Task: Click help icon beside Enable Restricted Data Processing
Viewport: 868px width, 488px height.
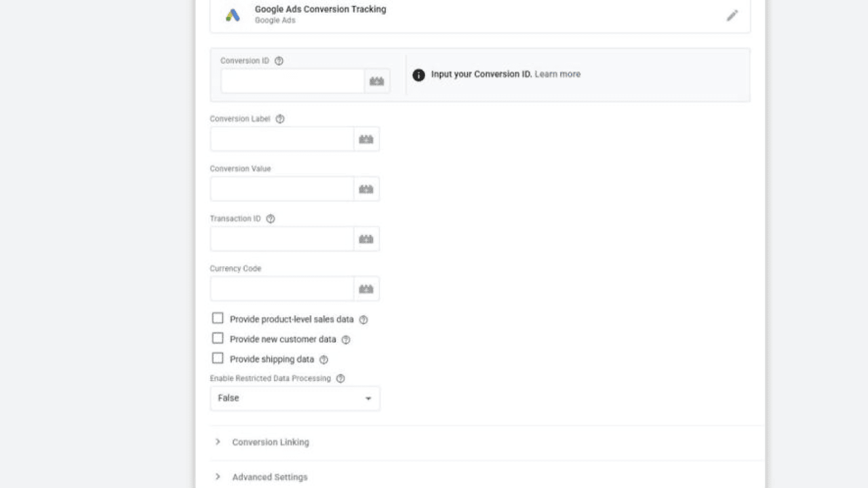Action: 340,379
